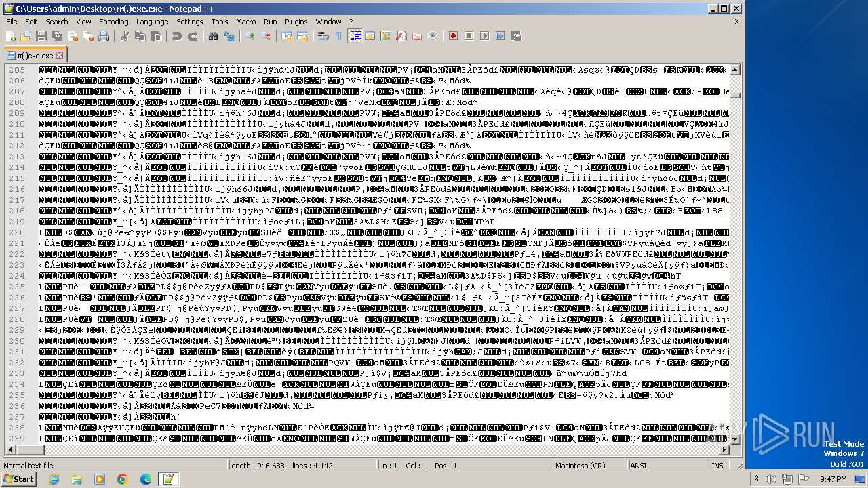Toggle synchronize horizontal scrolling
This screenshot has width=868, height=488.
302,36
